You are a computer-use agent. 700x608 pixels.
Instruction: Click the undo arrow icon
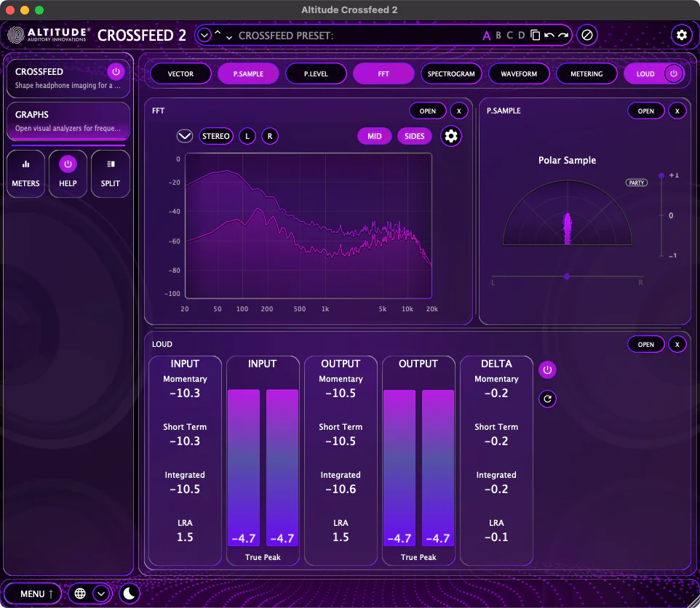click(549, 35)
